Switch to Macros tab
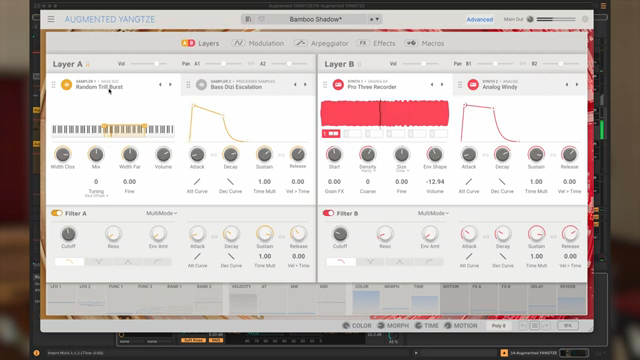The height and width of the screenshot is (360, 640). (424, 43)
